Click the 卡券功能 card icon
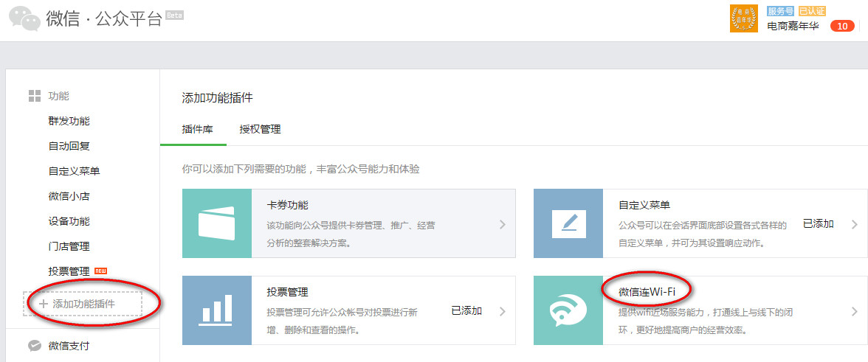868x362 pixels. [216, 223]
